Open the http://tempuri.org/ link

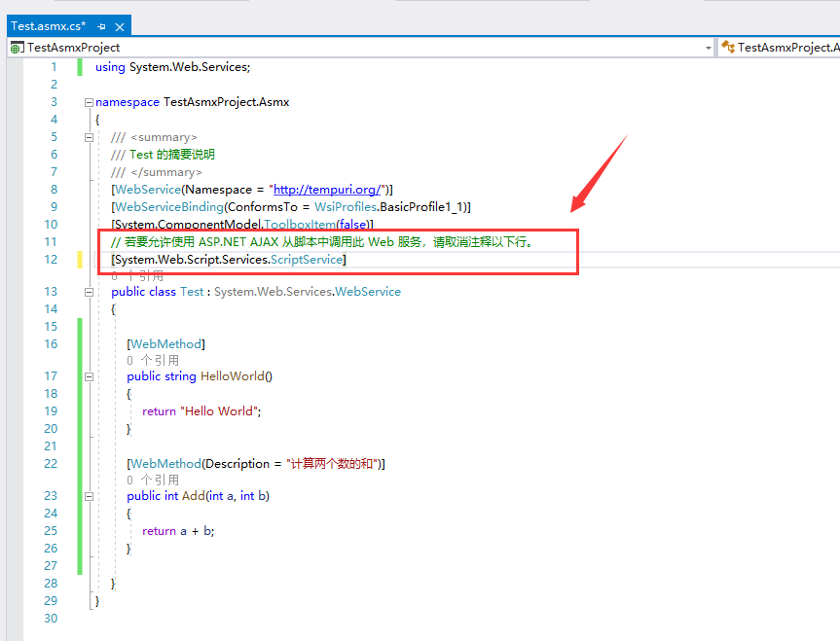pyautogui.click(x=327, y=190)
